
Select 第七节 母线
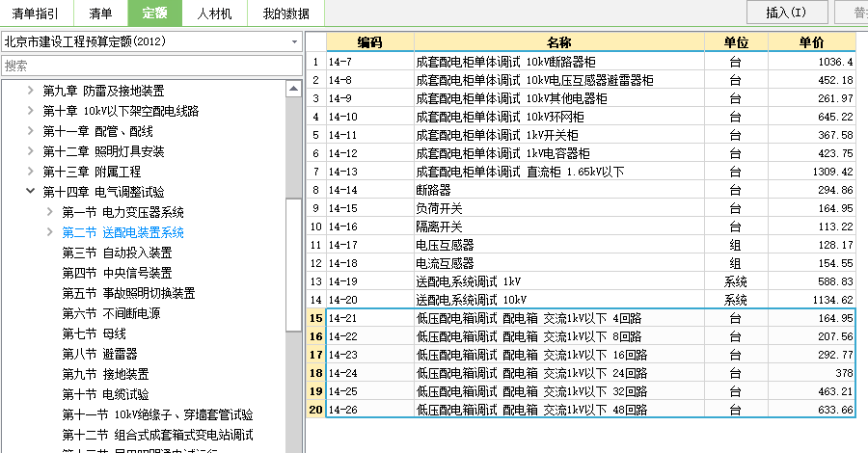coord(94,333)
